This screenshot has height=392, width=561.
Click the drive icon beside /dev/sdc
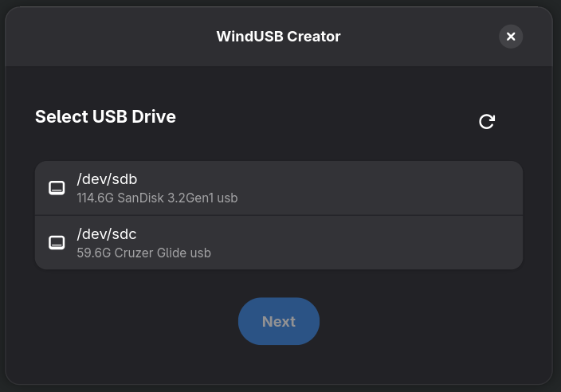(57, 242)
